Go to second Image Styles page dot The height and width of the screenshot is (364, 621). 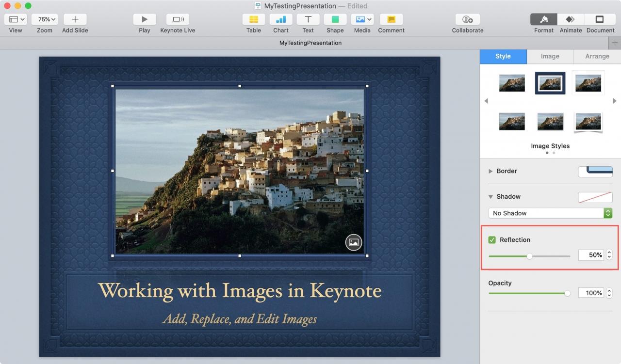point(554,153)
